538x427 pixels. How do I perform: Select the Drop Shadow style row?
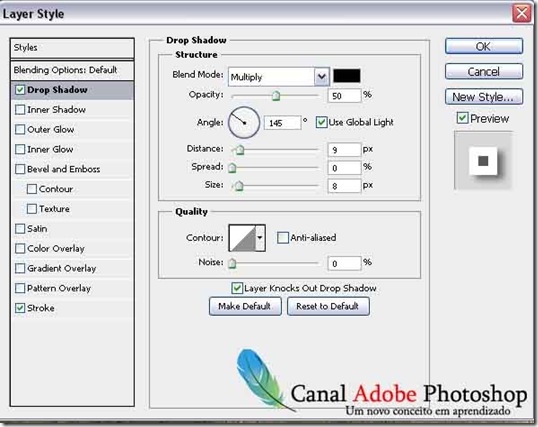point(72,90)
